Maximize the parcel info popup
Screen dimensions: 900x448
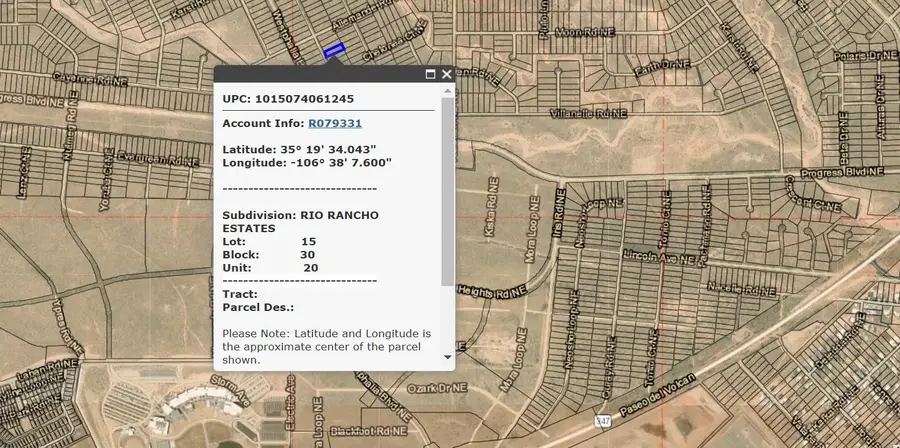(431, 74)
